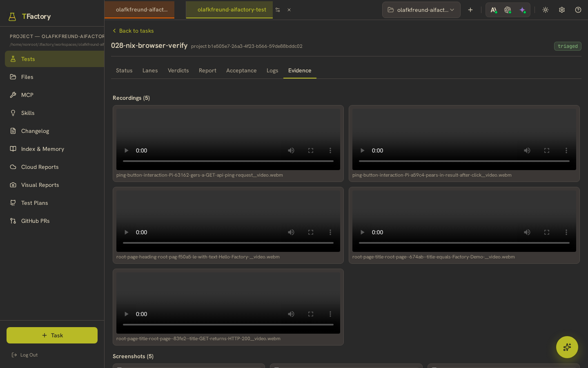Click the Gemini sparkle provider icon
This screenshot has height=368, width=588.
[x=522, y=10]
